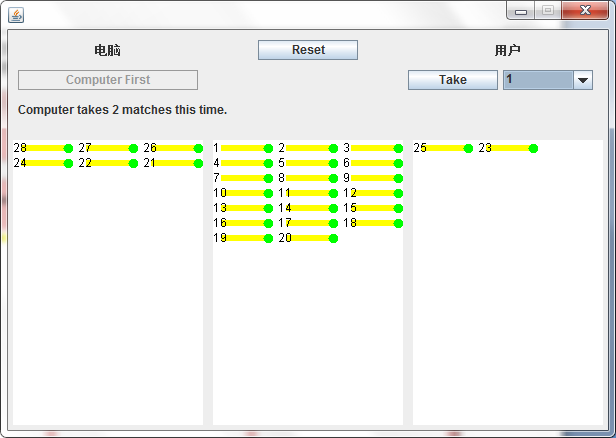Click match number 11 in center pile
616x438 pixels.
pyautogui.click(x=308, y=193)
